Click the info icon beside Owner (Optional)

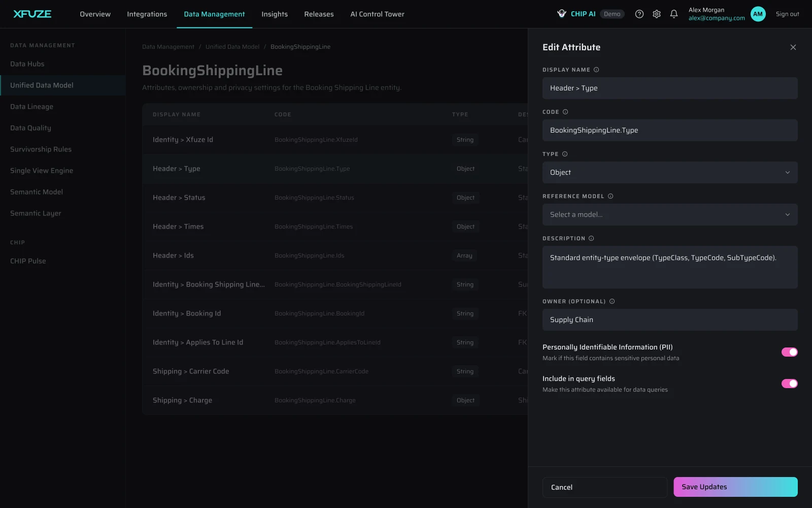[612, 301]
